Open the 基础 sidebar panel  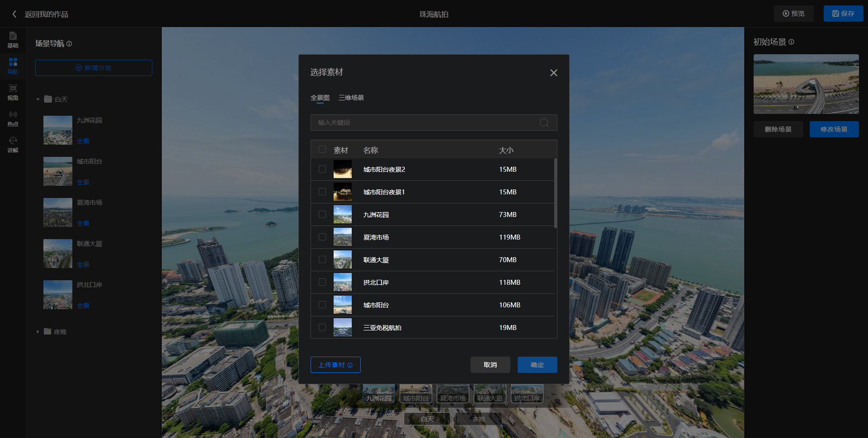(x=13, y=40)
